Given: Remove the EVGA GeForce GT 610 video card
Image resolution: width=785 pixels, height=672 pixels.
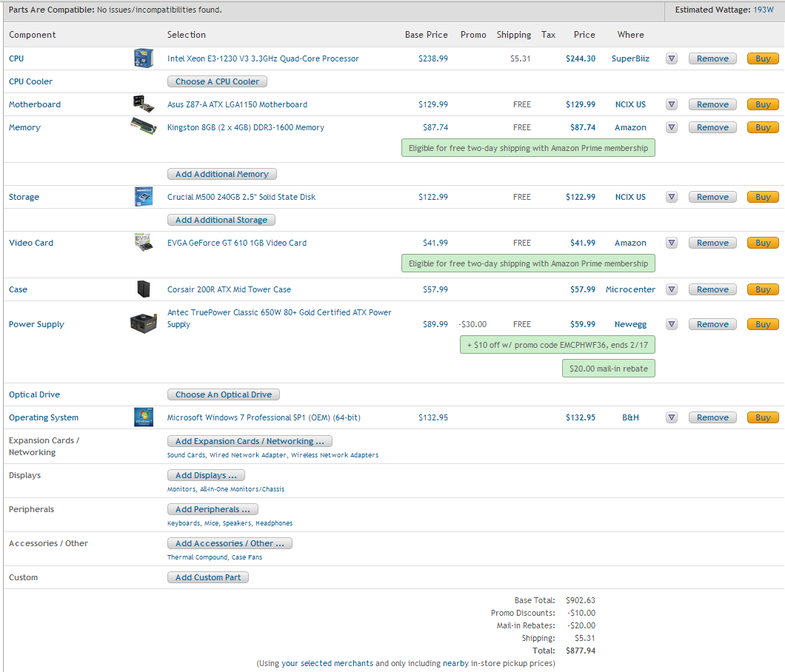Looking at the screenshot, I should 712,243.
